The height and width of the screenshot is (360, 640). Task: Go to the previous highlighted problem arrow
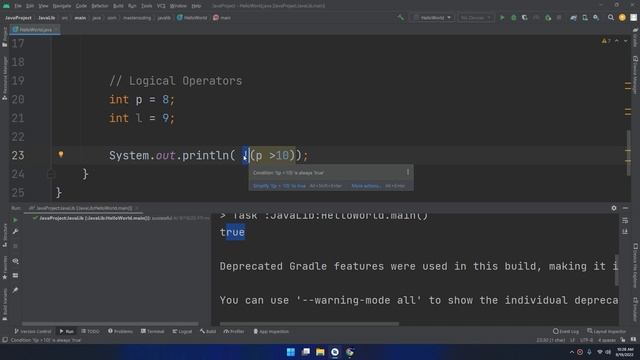(617, 41)
